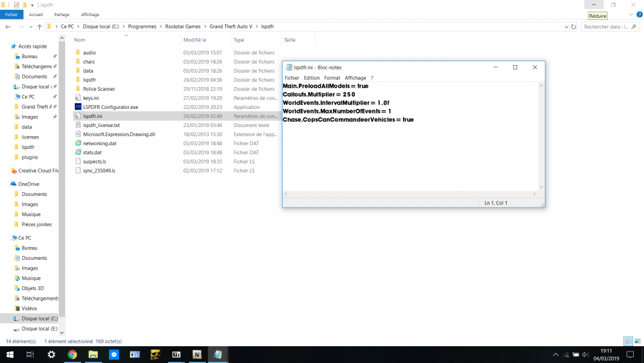This screenshot has width=644, height=363.
Task: Open Notepad Affichage menu
Action: click(x=355, y=78)
